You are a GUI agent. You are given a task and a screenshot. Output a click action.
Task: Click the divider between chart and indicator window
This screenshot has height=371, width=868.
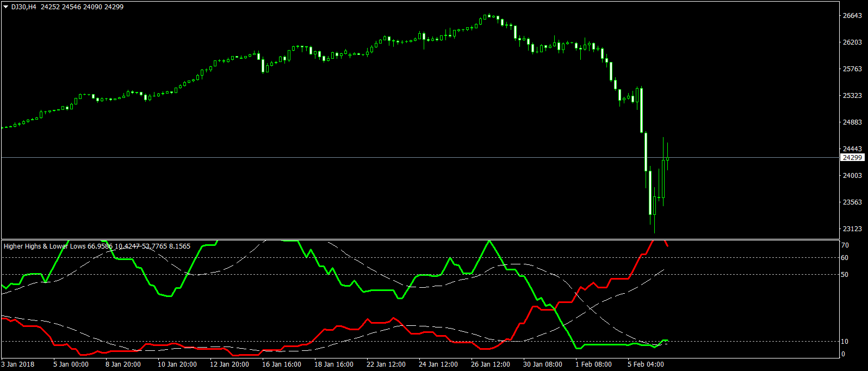pyautogui.click(x=419, y=239)
